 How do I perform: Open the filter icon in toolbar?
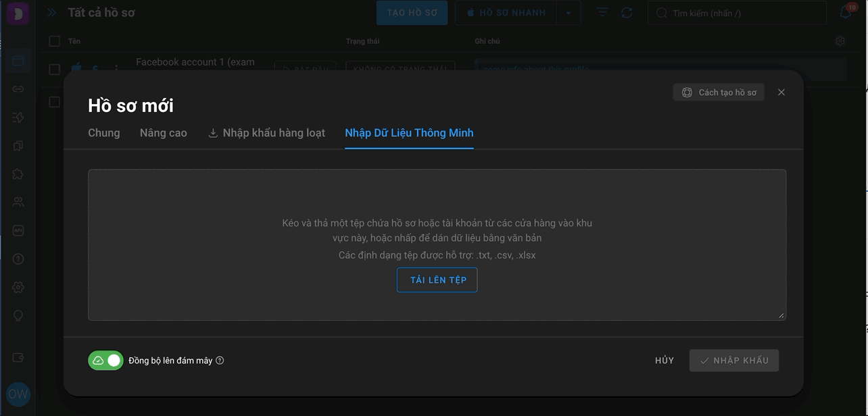[602, 13]
